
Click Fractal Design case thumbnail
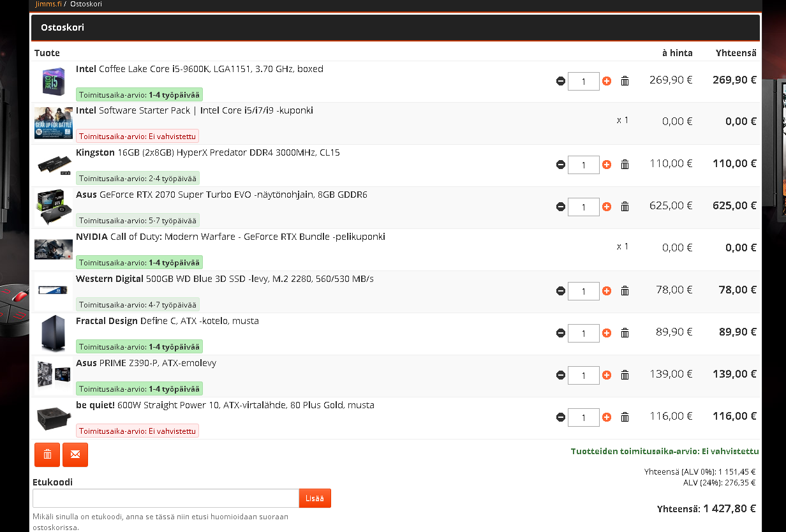pos(54,334)
